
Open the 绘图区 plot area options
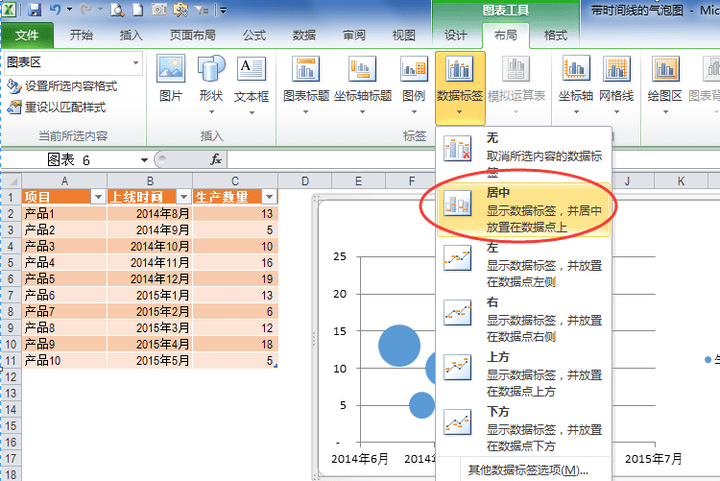[665, 84]
